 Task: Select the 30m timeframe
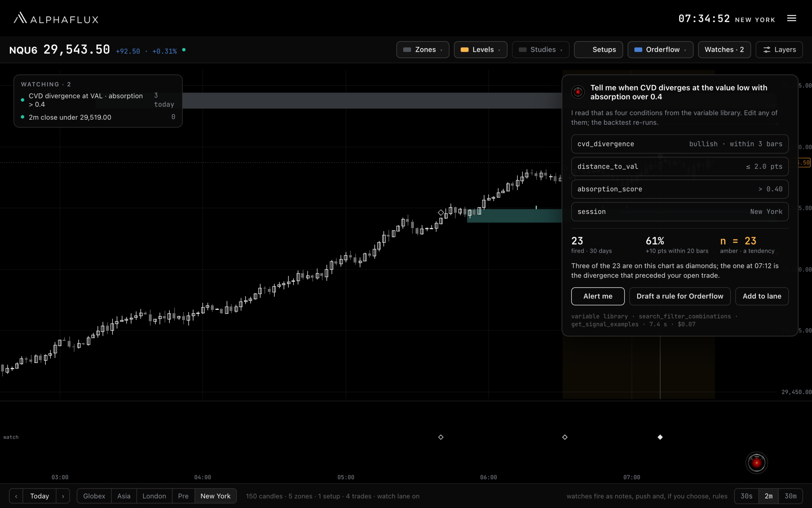[x=790, y=496]
